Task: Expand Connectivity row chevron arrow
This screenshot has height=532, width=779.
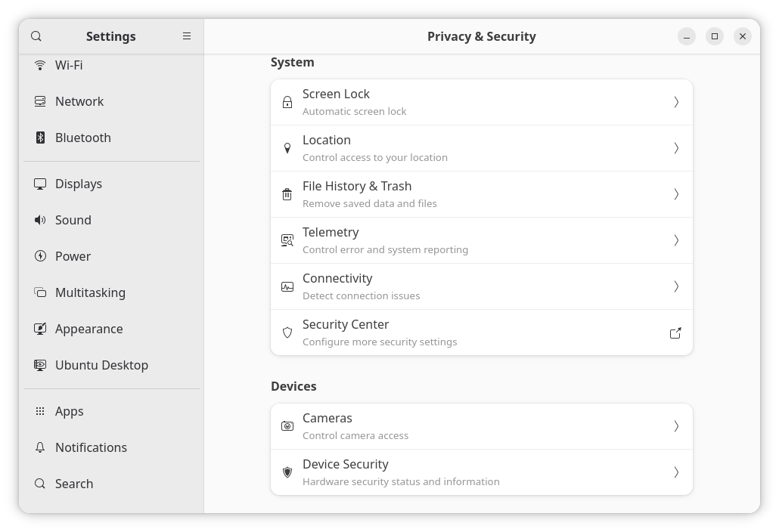Action: pyautogui.click(x=676, y=286)
